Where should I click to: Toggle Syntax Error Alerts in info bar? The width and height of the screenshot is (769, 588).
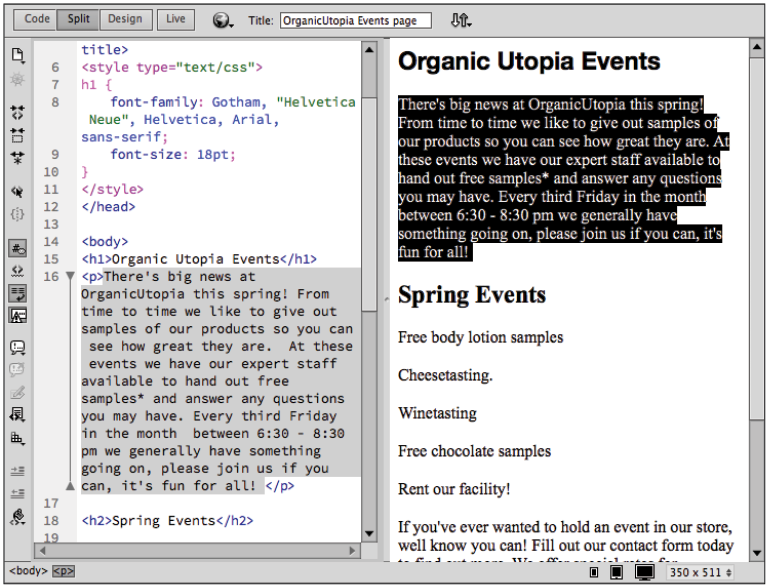tap(17, 315)
